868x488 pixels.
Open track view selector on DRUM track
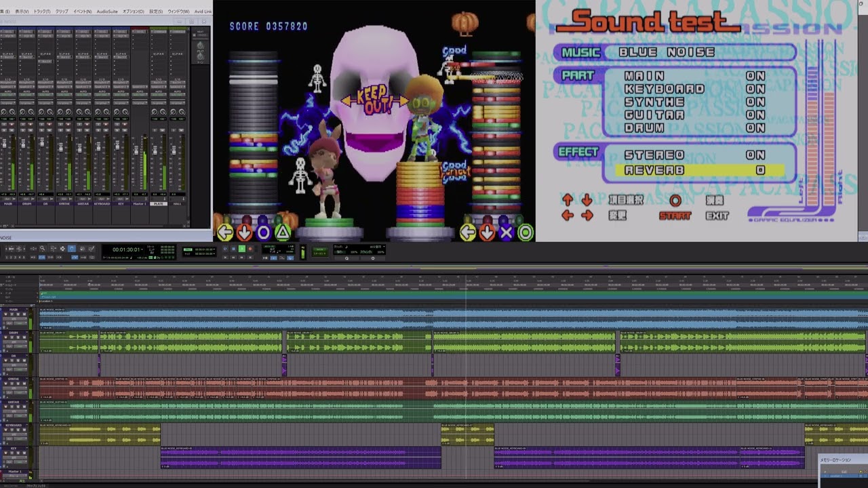15,342
